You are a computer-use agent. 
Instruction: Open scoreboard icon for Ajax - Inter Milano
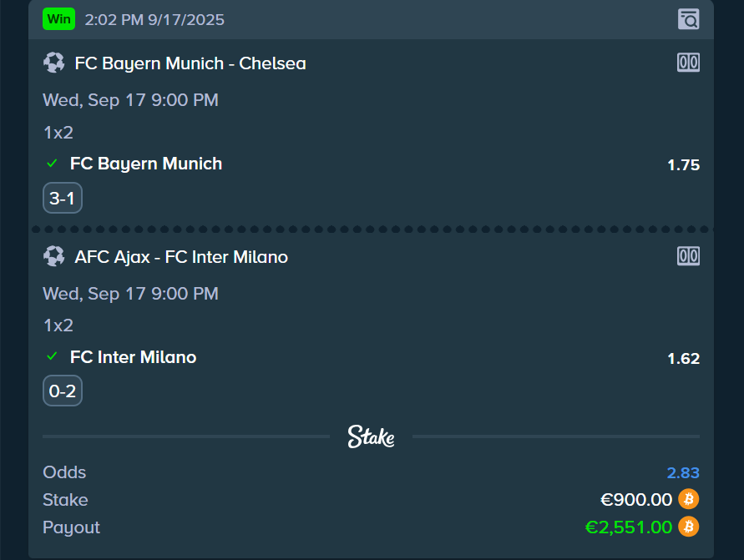(688, 256)
